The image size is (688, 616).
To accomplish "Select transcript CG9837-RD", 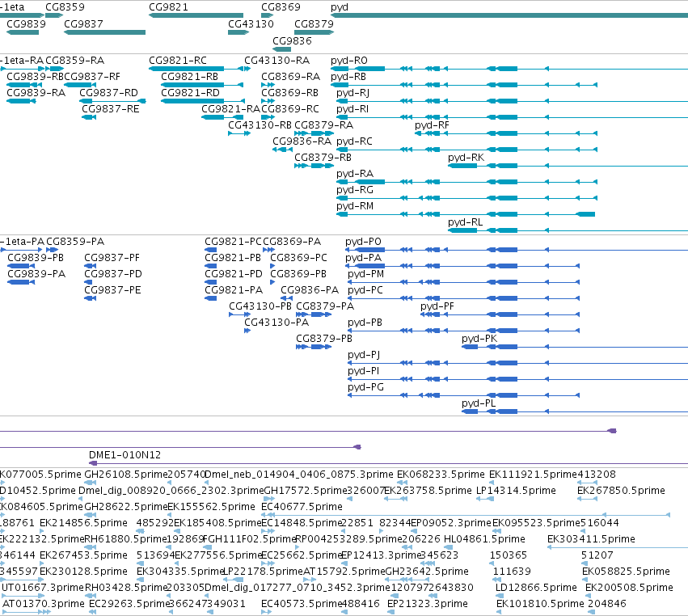I will click(108, 93).
